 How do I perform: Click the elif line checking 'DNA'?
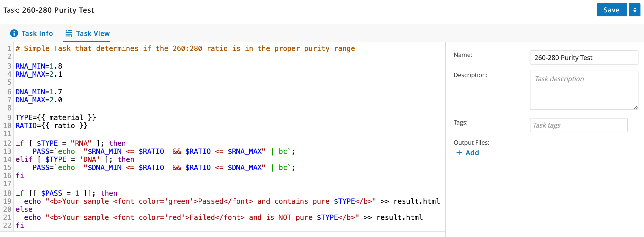pyautogui.click(x=75, y=159)
